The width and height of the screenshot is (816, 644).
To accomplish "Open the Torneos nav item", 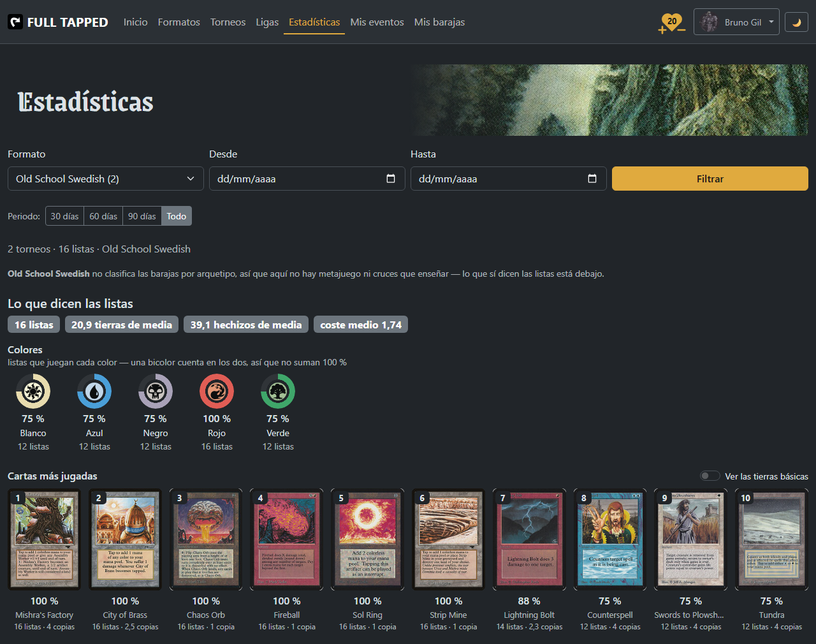I will [x=228, y=22].
